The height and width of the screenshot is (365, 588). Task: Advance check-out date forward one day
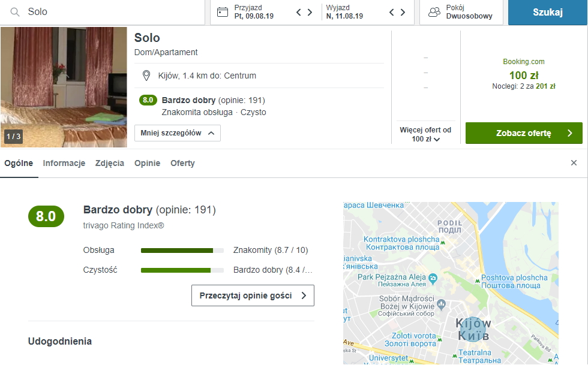(403, 12)
